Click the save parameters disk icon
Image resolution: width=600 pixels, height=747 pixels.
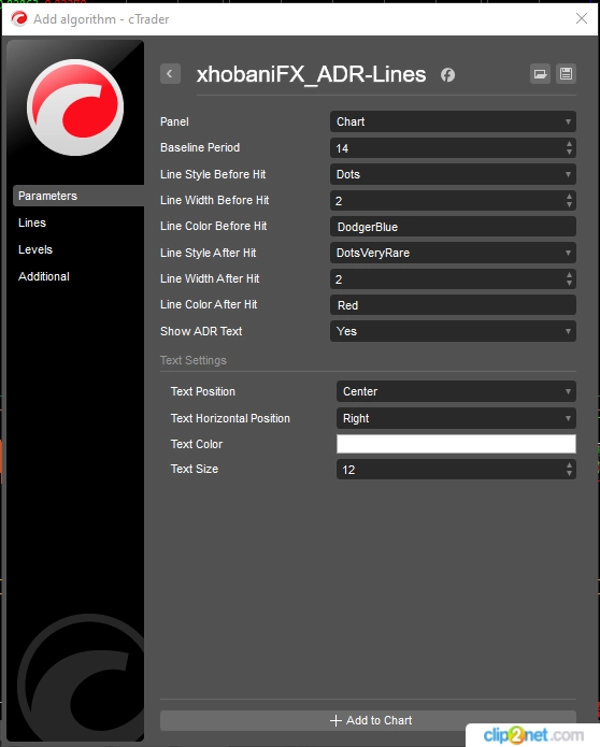tap(566, 74)
